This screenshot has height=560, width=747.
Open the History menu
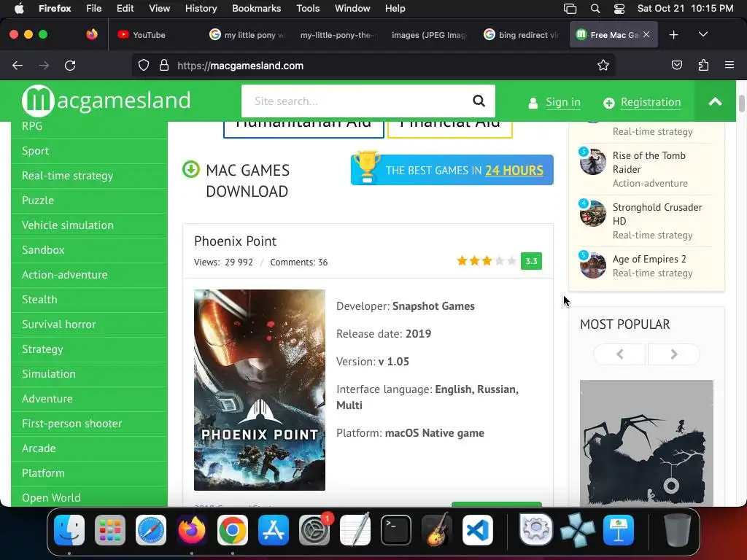[201, 8]
